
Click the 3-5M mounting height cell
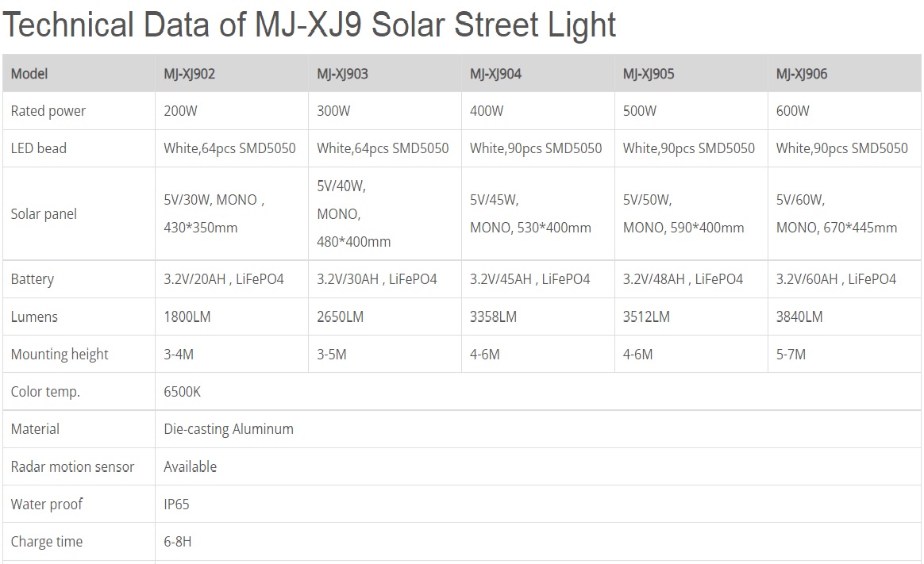[332, 354]
